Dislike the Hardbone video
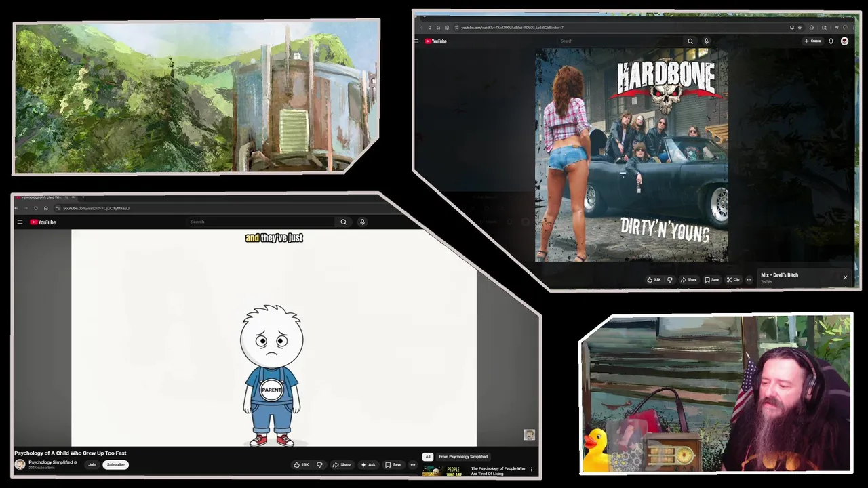Image resolution: width=868 pixels, height=488 pixels. pos(670,279)
